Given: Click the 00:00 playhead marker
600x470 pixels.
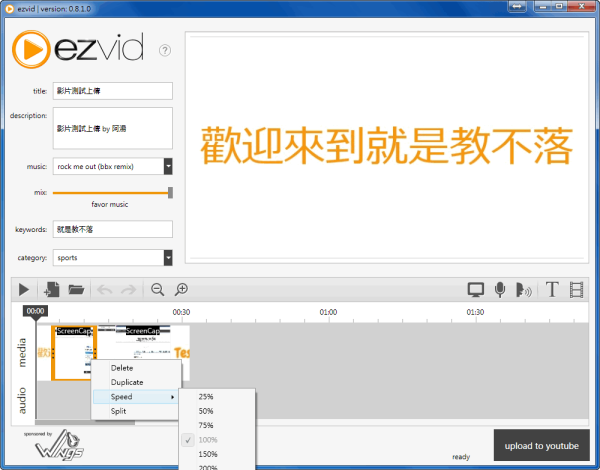Looking at the screenshot, I should click(x=35, y=311).
